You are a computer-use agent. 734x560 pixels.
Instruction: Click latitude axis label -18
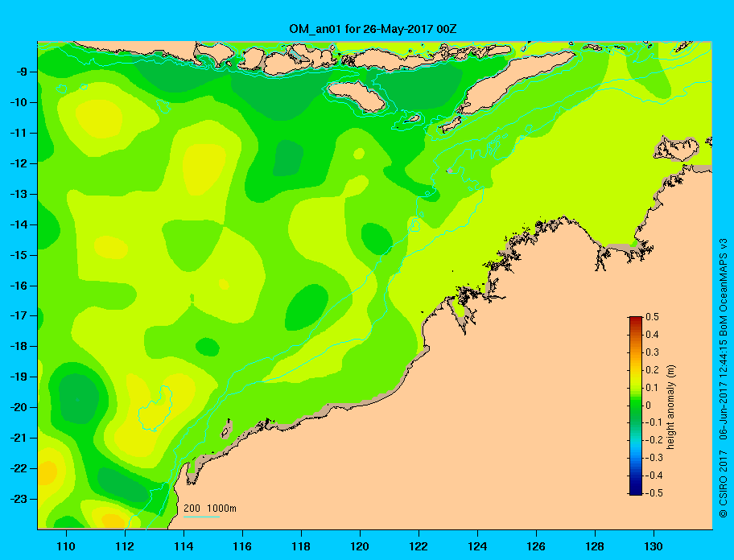[x=18, y=347]
